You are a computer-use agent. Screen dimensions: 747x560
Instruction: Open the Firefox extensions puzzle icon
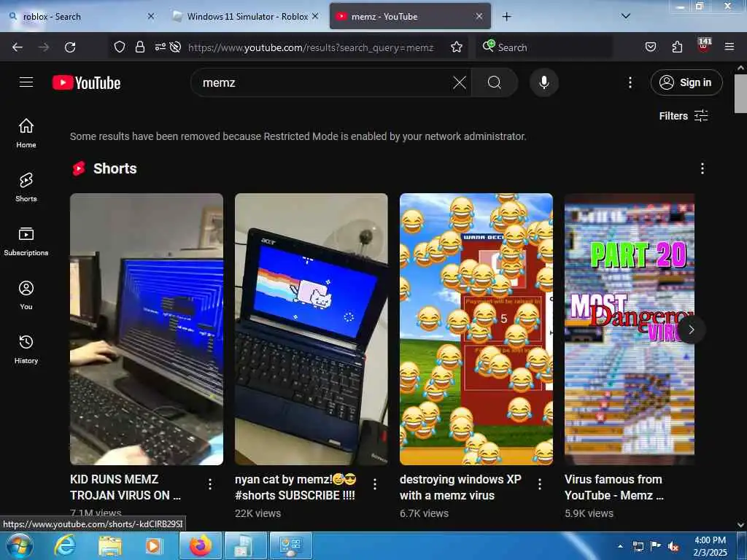677,47
